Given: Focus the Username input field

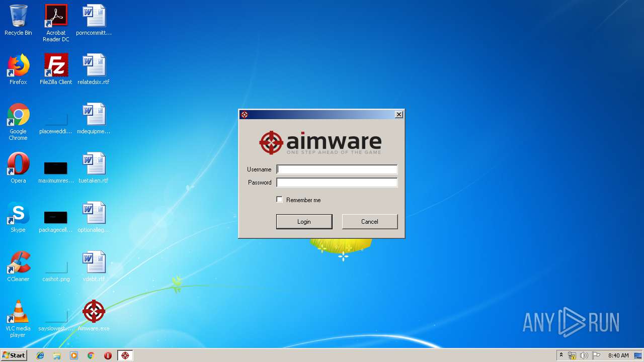Looking at the screenshot, I should click(337, 169).
